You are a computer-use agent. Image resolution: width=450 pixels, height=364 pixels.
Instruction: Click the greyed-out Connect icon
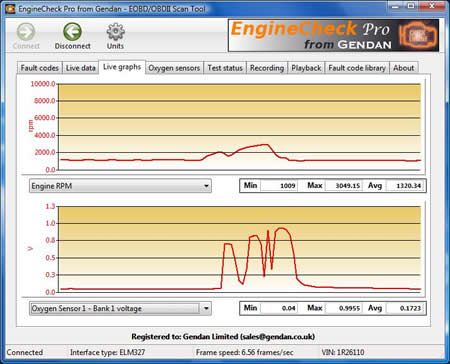click(26, 32)
